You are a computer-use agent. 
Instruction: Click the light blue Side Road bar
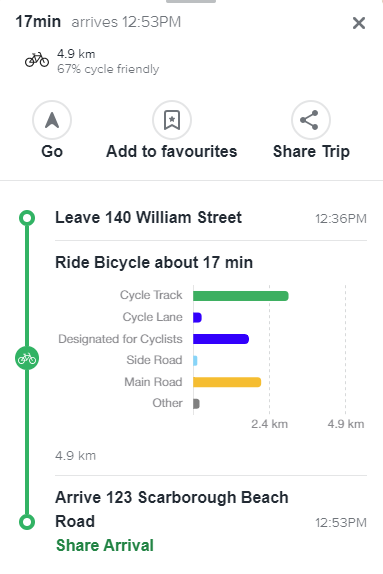[x=196, y=361]
